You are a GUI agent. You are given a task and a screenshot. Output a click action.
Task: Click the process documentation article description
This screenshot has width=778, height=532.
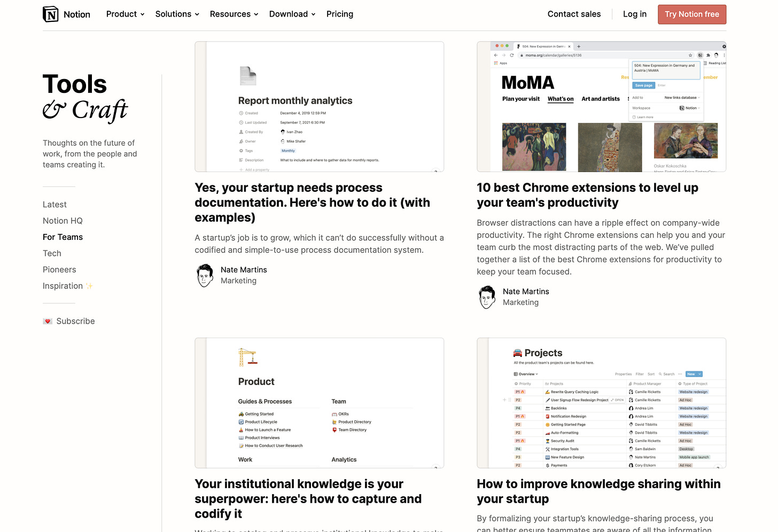[x=320, y=244]
